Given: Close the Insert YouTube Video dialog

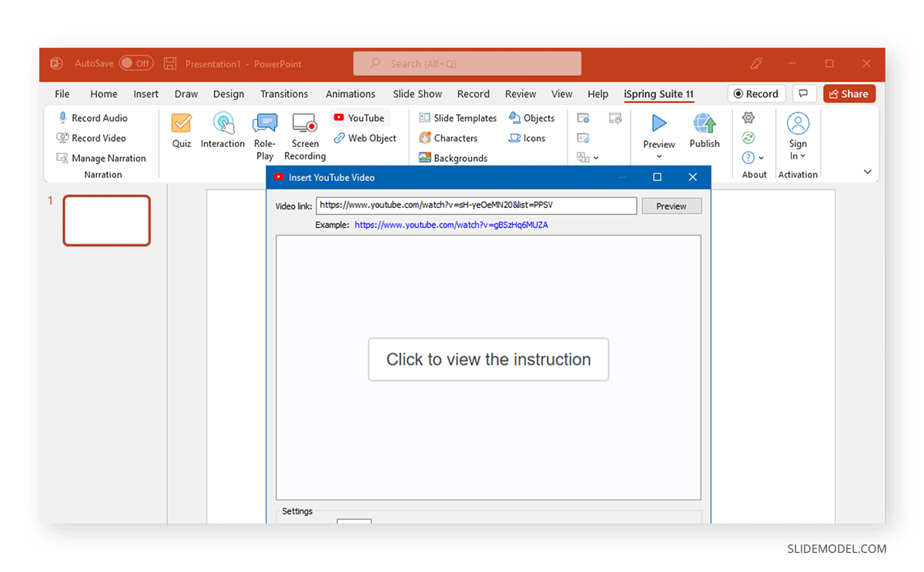Looking at the screenshot, I should coord(692,177).
